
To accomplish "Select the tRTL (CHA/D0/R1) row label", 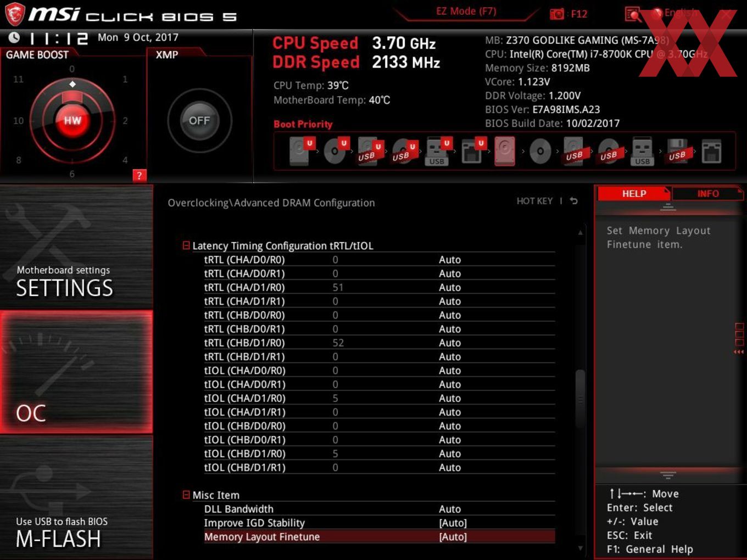I will [x=244, y=273].
